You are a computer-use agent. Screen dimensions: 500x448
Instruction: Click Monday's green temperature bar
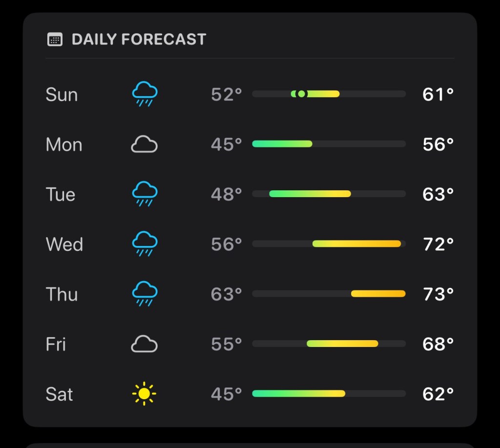(282, 144)
